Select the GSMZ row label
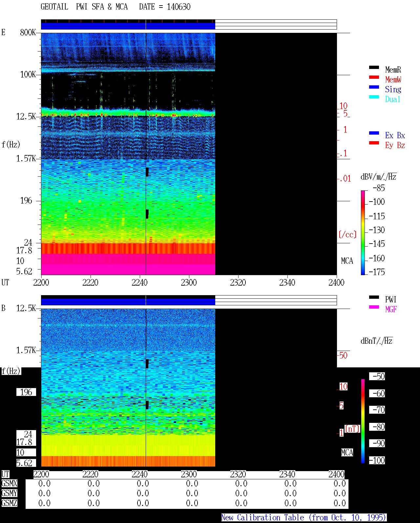 click(9, 503)
